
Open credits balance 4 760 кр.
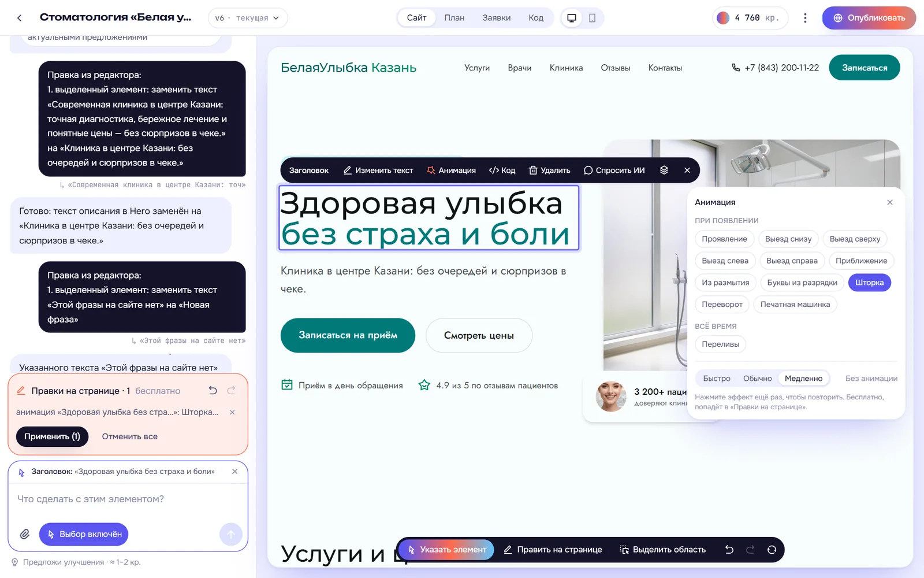click(x=750, y=18)
